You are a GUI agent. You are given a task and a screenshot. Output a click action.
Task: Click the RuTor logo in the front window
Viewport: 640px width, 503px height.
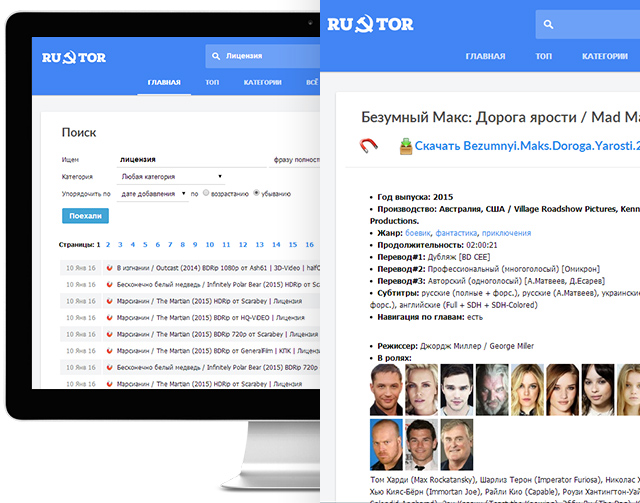pyautogui.click(x=370, y=24)
